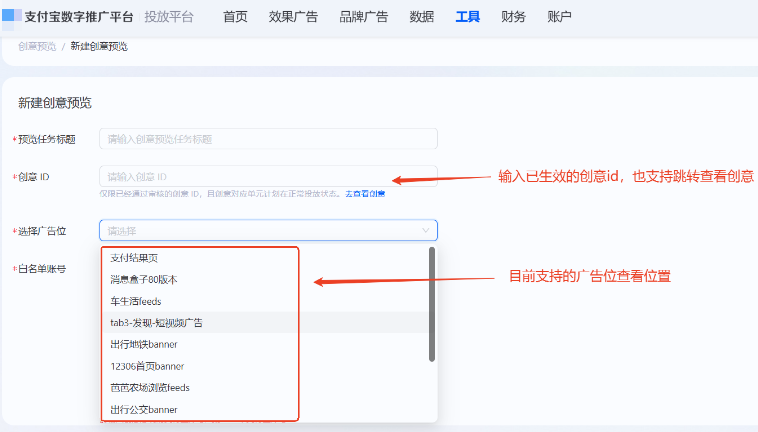Click the 预览任务标题 input field

268,139
